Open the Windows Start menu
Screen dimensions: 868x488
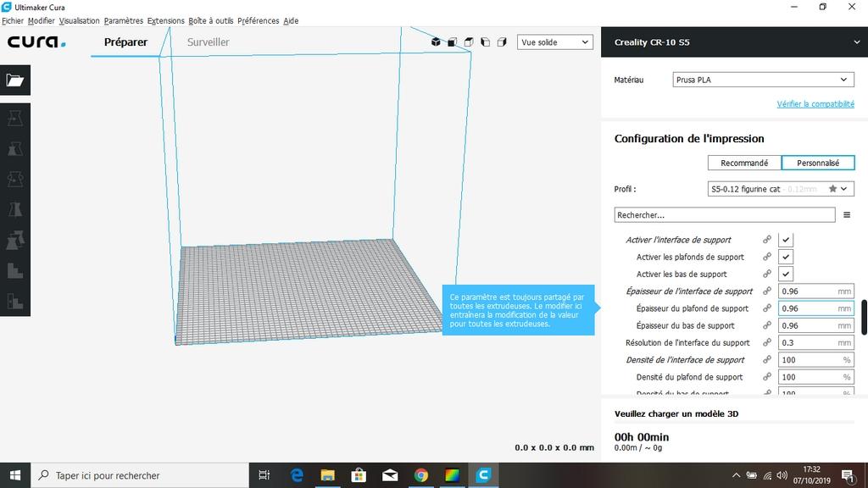(15, 475)
